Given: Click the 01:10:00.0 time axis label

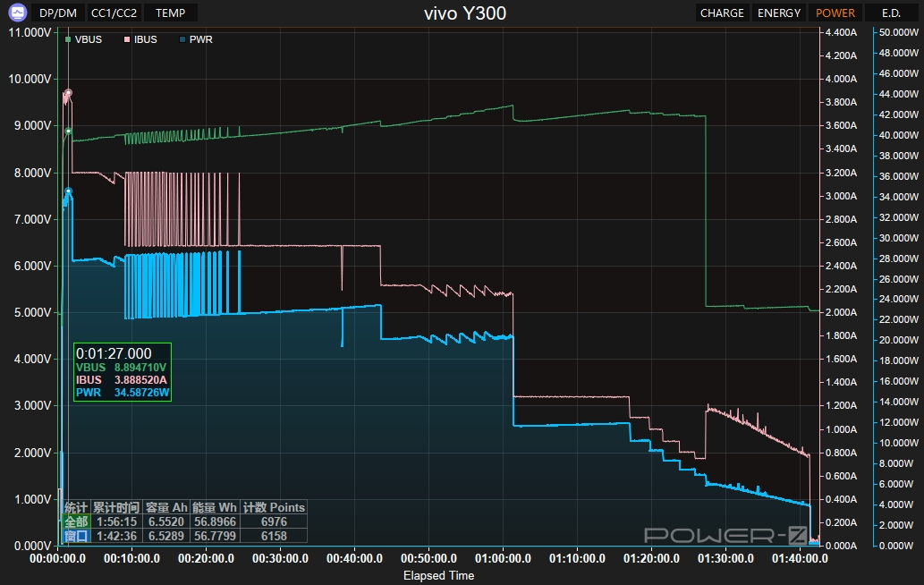Looking at the screenshot, I should [578, 558].
